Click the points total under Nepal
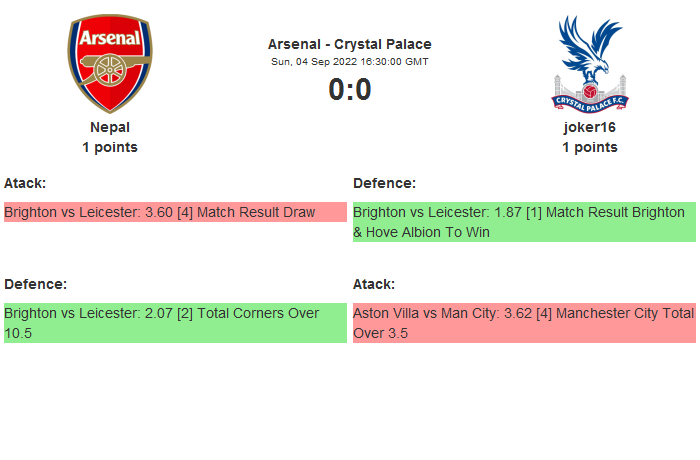Viewport: 700px width, 460px height. pos(110,147)
